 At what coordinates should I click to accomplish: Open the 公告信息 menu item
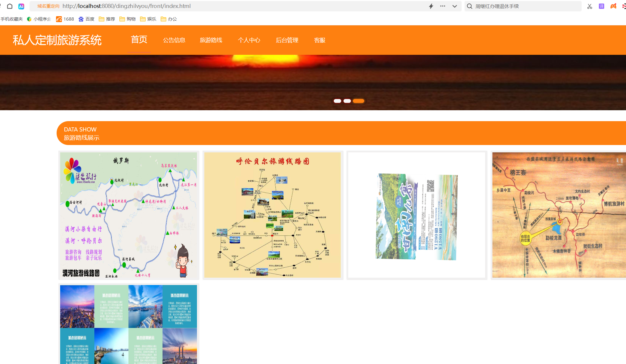(175, 40)
